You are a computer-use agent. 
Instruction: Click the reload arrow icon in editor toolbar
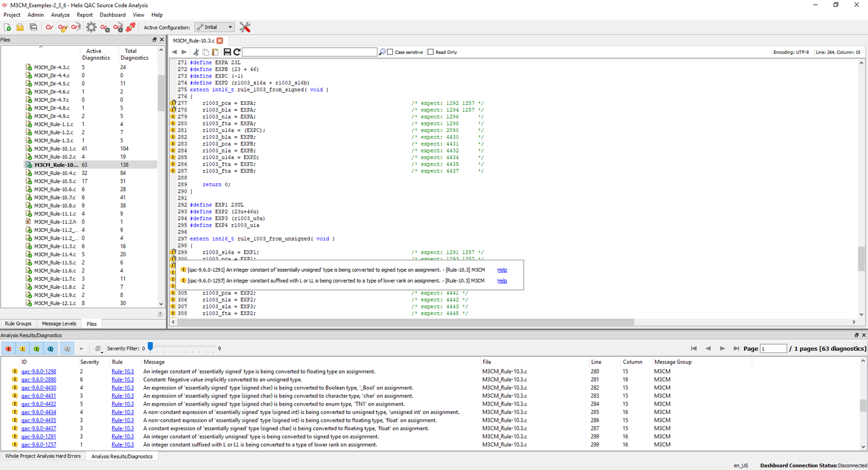tap(237, 52)
